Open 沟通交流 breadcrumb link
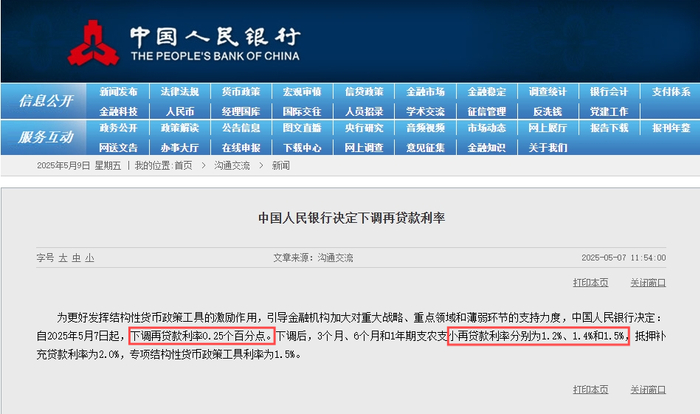 232,166
